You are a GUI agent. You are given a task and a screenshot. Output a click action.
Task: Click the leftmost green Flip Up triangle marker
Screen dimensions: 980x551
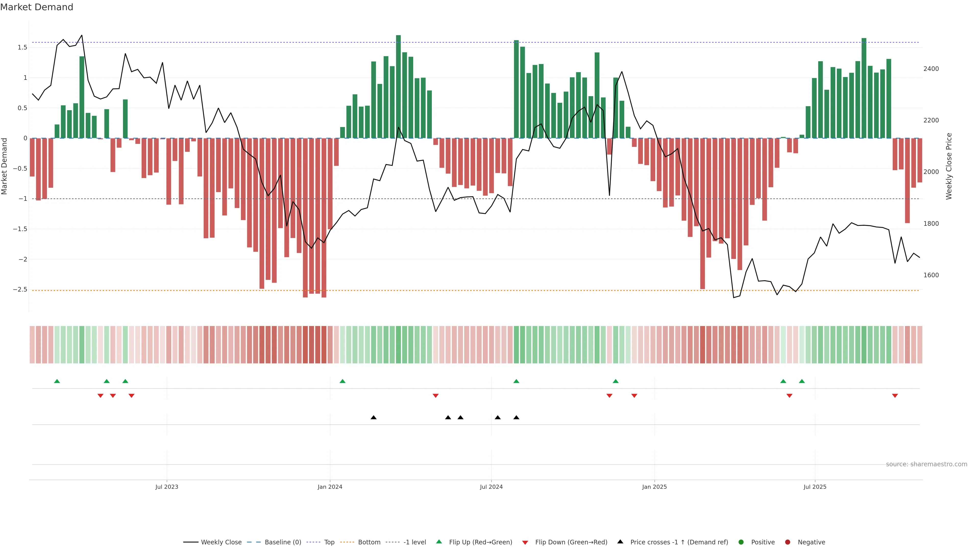(57, 381)
